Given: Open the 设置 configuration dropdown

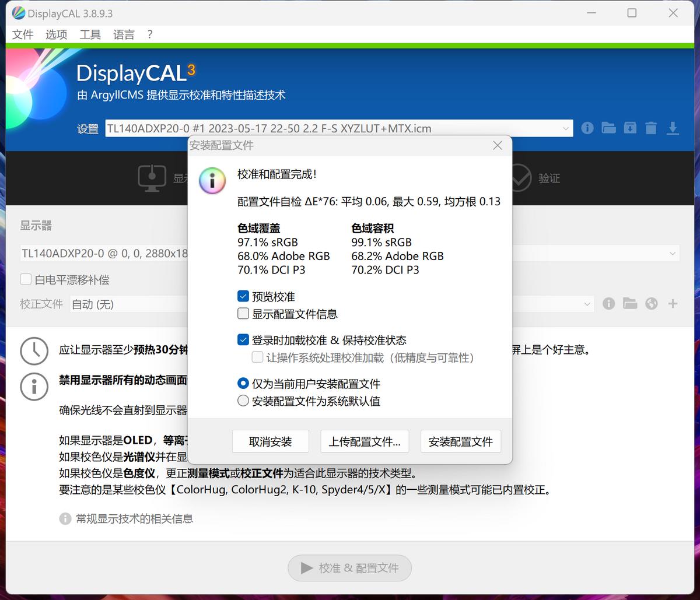Looking at the screenshot, I should coord(566,128).
